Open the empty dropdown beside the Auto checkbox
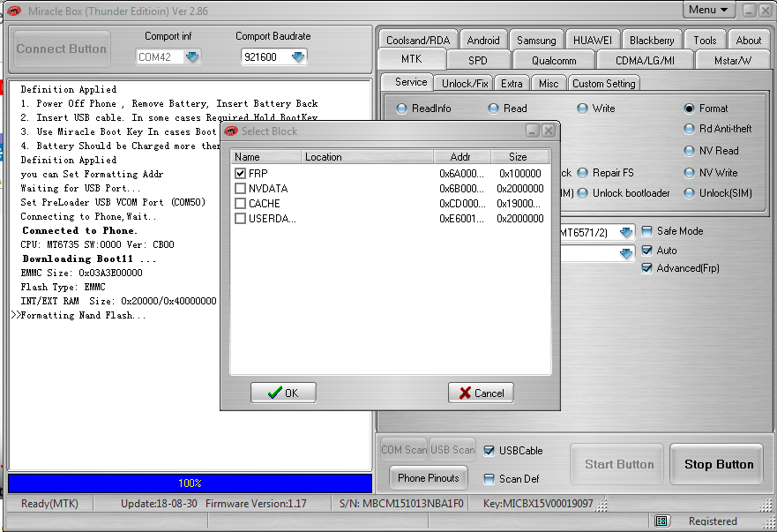The image size is (777, 532). (626, 253)
